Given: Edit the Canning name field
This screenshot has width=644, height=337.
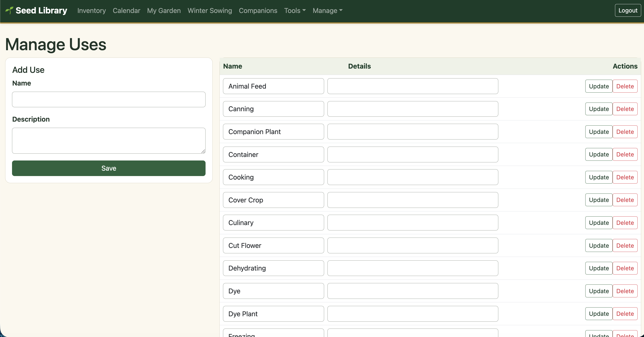Looking at the screenshot, I should click(x=273, y=109).
